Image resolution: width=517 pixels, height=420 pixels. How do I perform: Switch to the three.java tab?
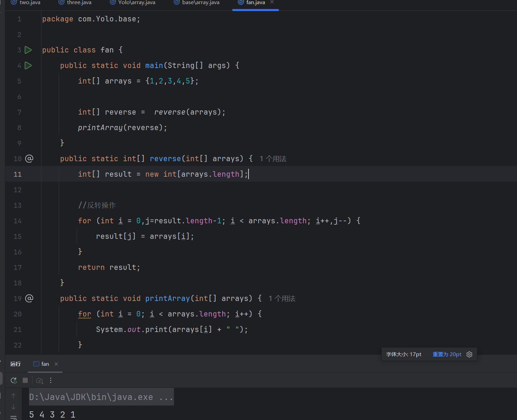tap(75, 2)
